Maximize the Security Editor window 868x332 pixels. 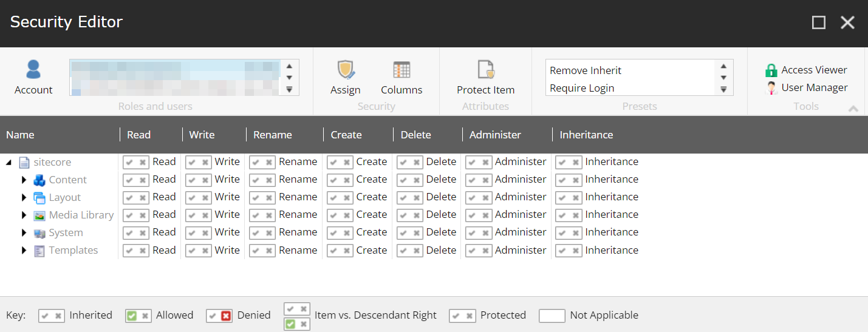(x=819, y=22)
